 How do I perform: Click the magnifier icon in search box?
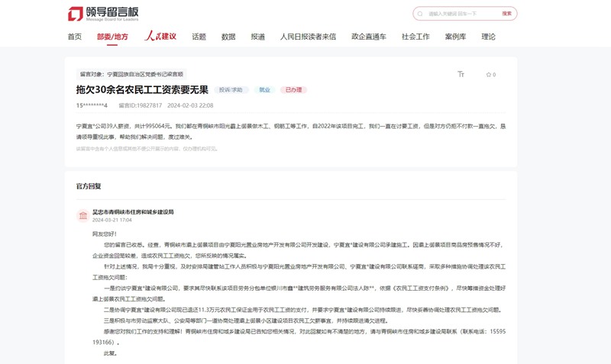[x=420, y=14]
